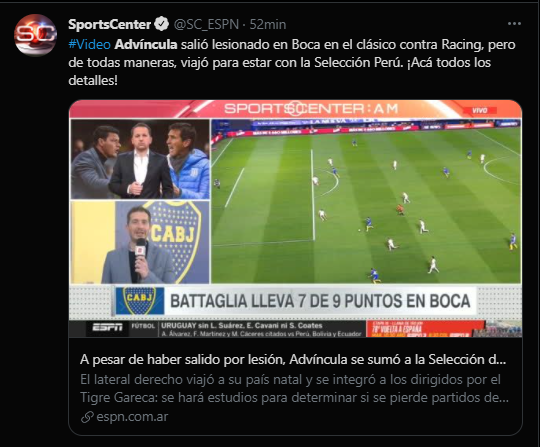The width and height of the screenshot is (540, 447).
Task: Click the Advíncula bold text in tweet
Action: [x=146, y=44]
